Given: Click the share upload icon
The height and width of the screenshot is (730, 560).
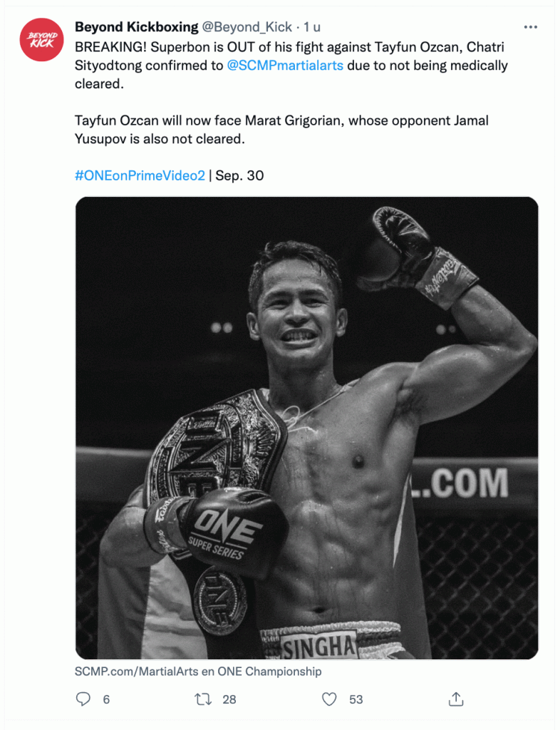Looking at the screenshot, I should click(457, 699).
